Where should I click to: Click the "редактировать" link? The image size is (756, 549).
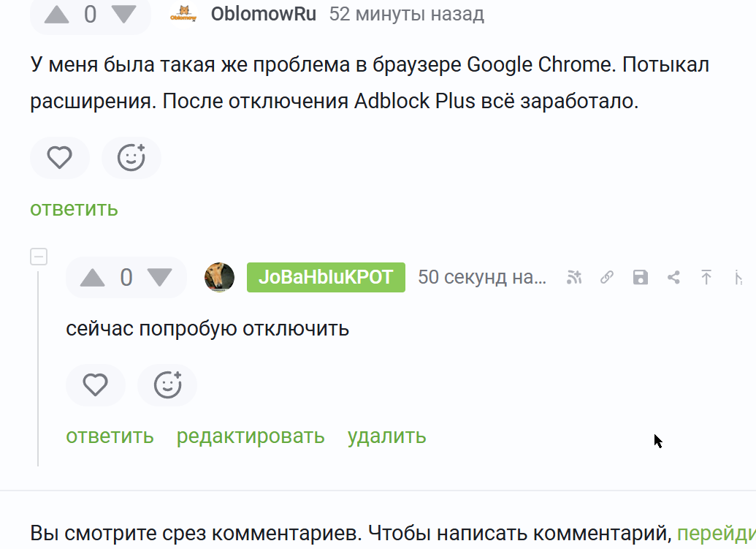tap(251, 436)
